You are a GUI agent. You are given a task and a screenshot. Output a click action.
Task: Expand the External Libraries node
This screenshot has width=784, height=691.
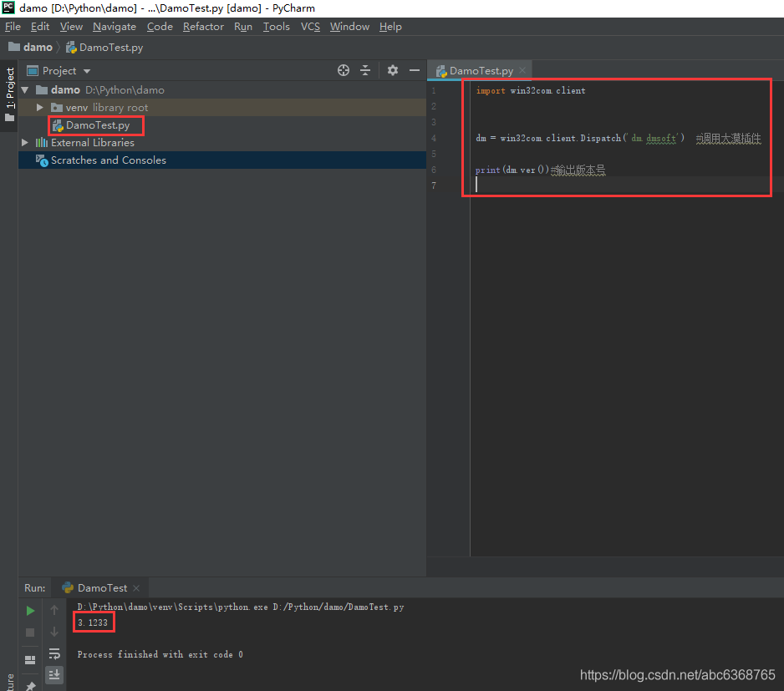(25, 143)
